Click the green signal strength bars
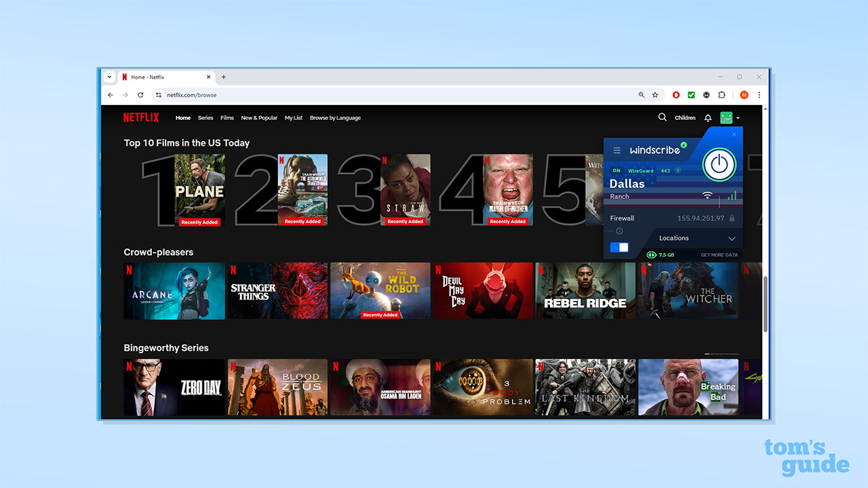The width and height of the screenshot is (868, 488). (x=732, y=195)
